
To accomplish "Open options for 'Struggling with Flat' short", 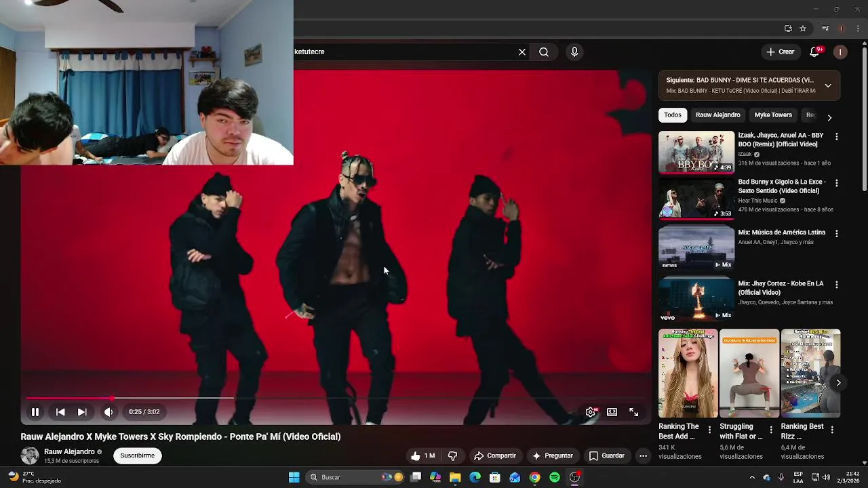I will click(x=771, y=430).
